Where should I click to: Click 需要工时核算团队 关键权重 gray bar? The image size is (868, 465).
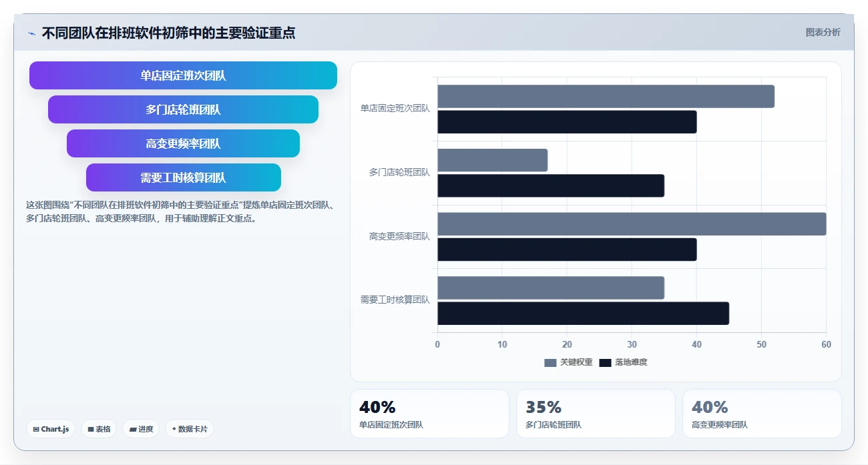coord(551,288)
